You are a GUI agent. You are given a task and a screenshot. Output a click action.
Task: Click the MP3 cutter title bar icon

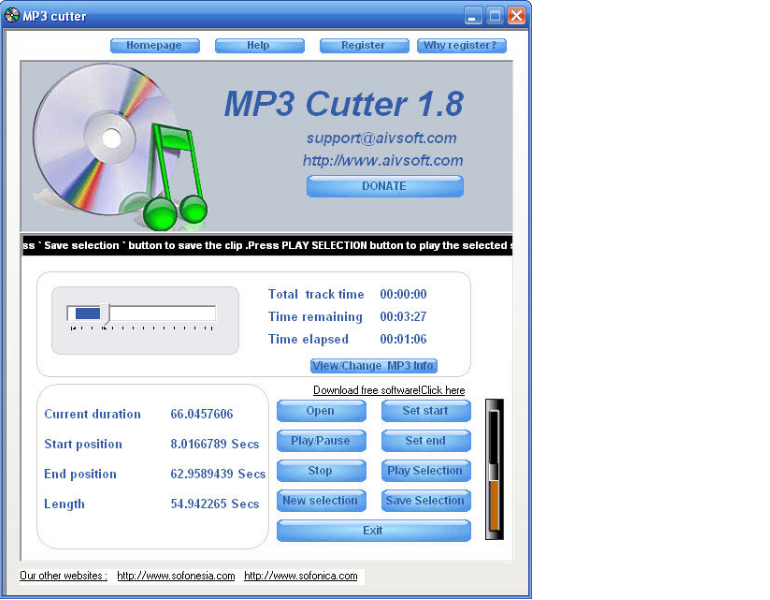point(12,16)
